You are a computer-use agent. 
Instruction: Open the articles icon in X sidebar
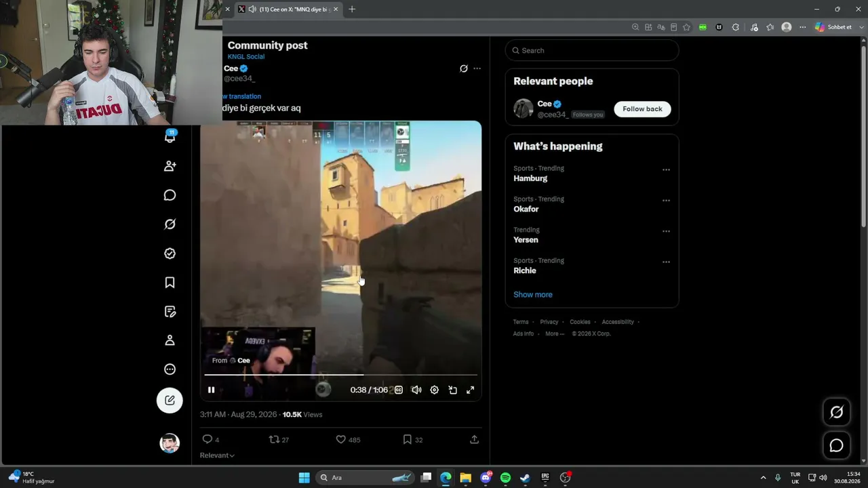(170, 312)
